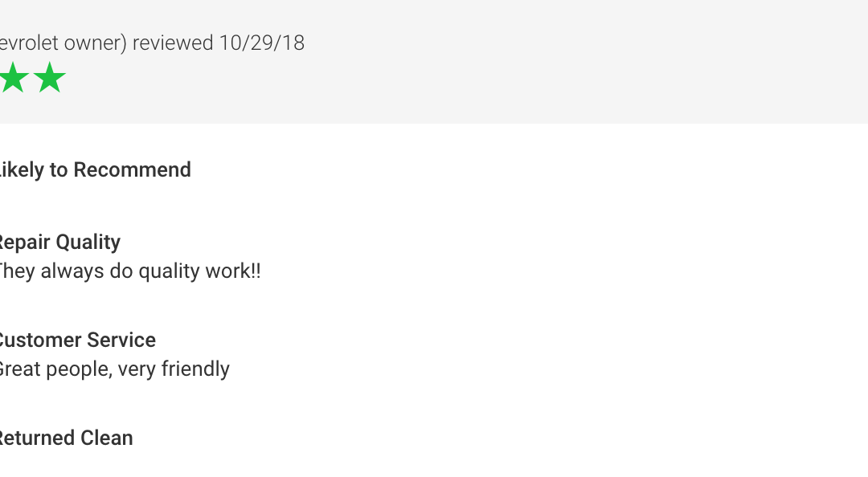Click the 'Great people, very friendly' comment

tap(115, 369)
